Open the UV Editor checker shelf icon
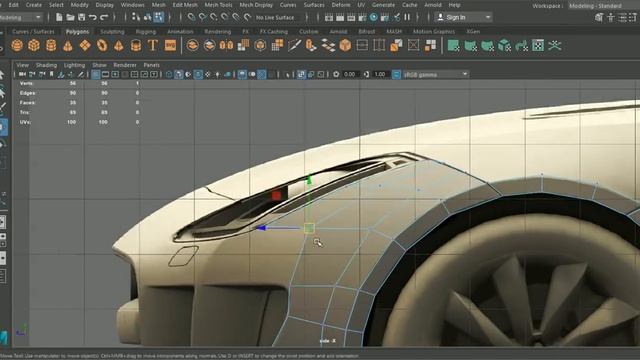 538,45
